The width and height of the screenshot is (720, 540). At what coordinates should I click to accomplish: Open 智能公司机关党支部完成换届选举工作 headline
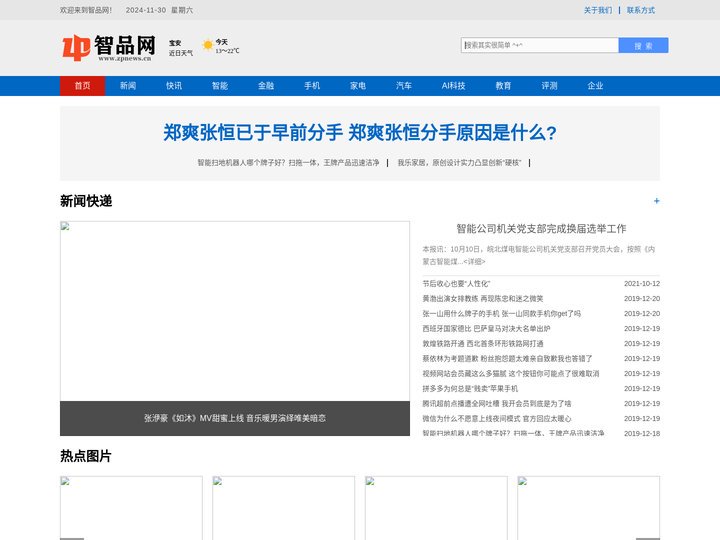[541, 229]
